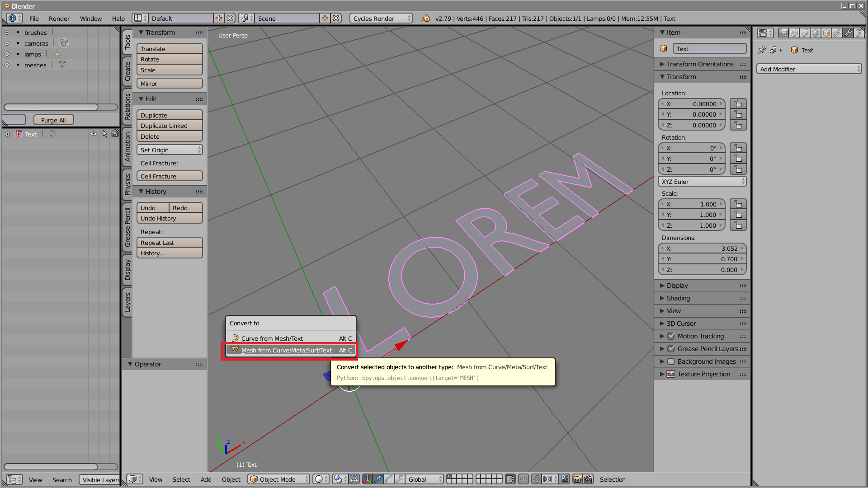Open the Modifiers wrench tab
Screen dimensions: 868x488
[848, 33]
